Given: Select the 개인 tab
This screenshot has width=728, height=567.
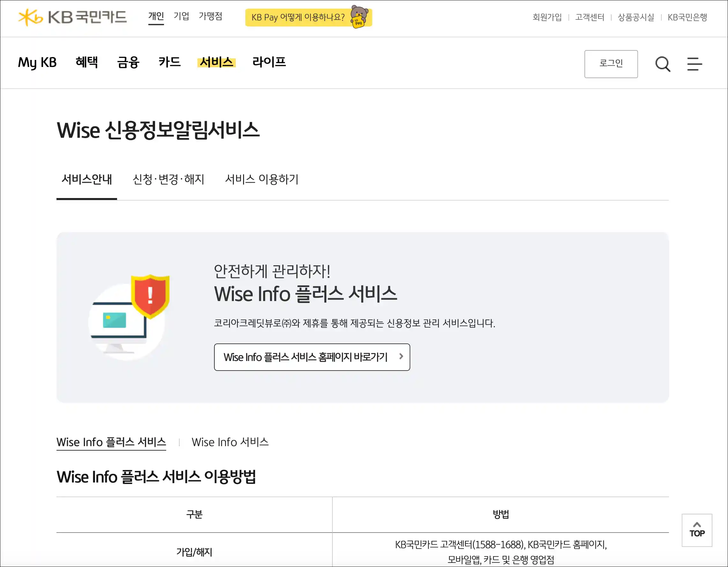Looking at the screenshot, I should 156,16.
